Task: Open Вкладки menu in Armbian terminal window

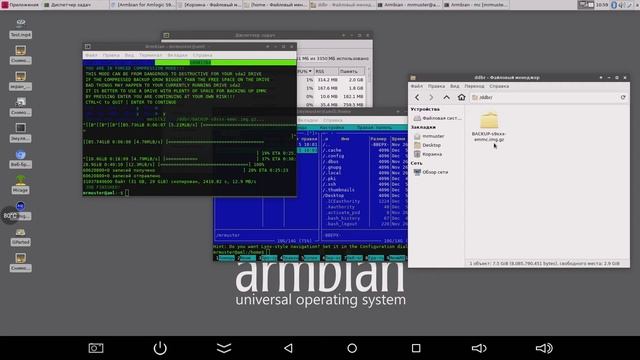Action: coord(177,55)
